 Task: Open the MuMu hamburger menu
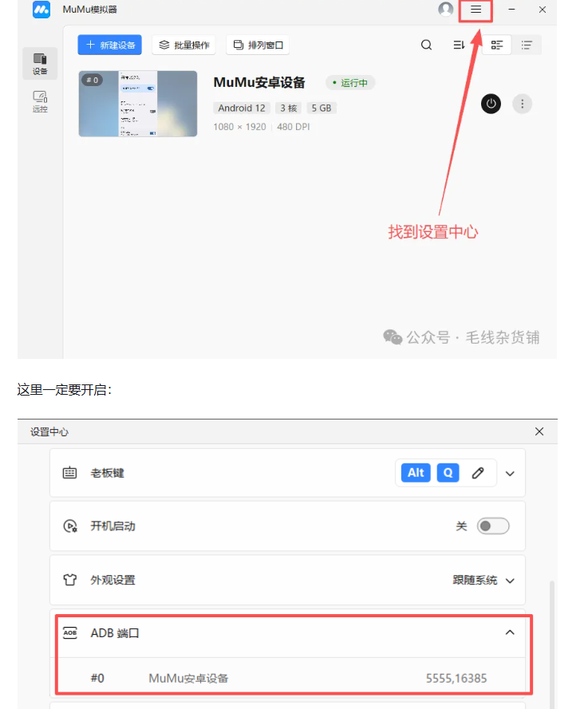[x=476, y=10]
